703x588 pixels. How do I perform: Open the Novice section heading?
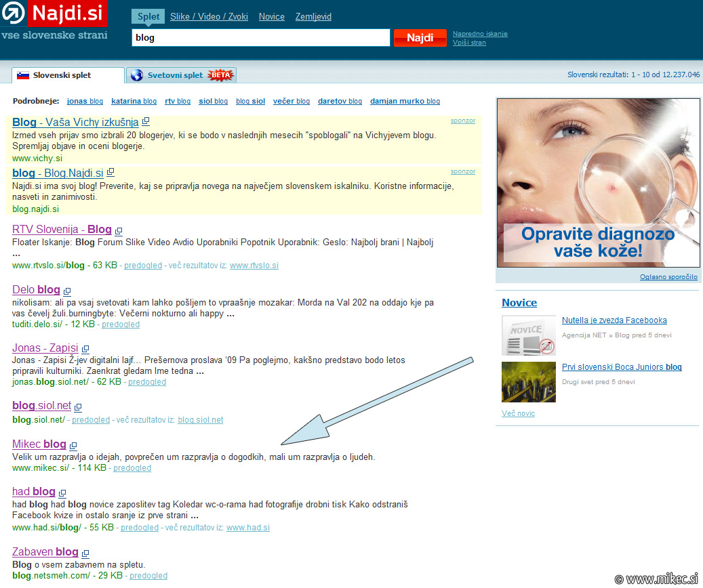click(x=519, y=303)
